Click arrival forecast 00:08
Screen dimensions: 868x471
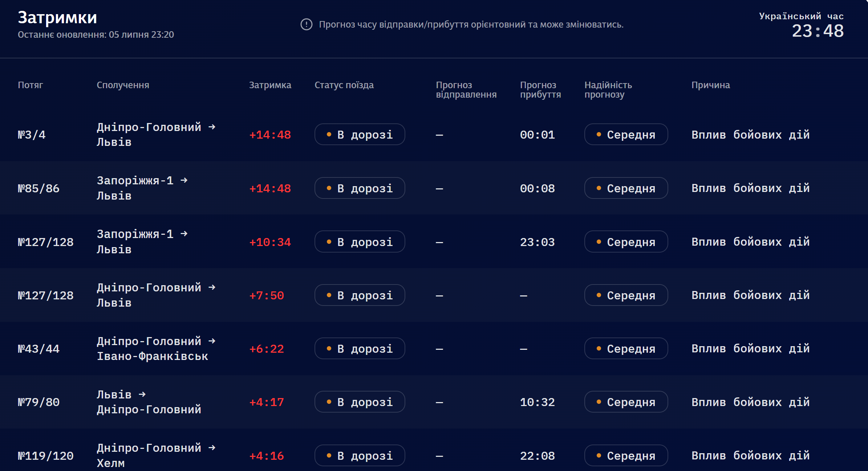coord(538,188)
